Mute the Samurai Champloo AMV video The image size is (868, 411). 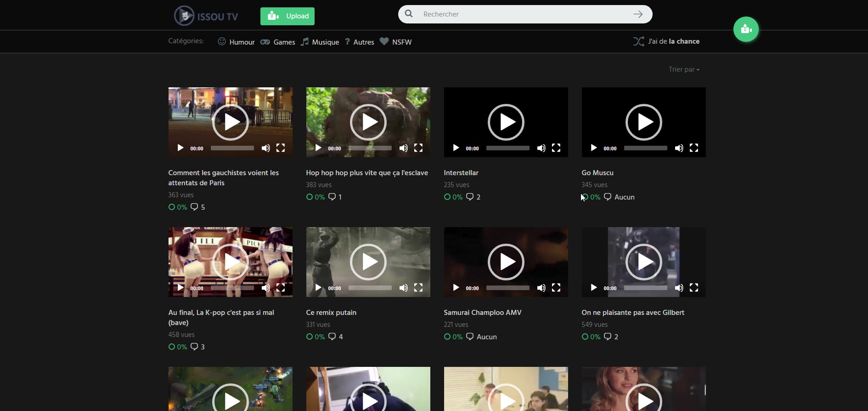(541, 288)
